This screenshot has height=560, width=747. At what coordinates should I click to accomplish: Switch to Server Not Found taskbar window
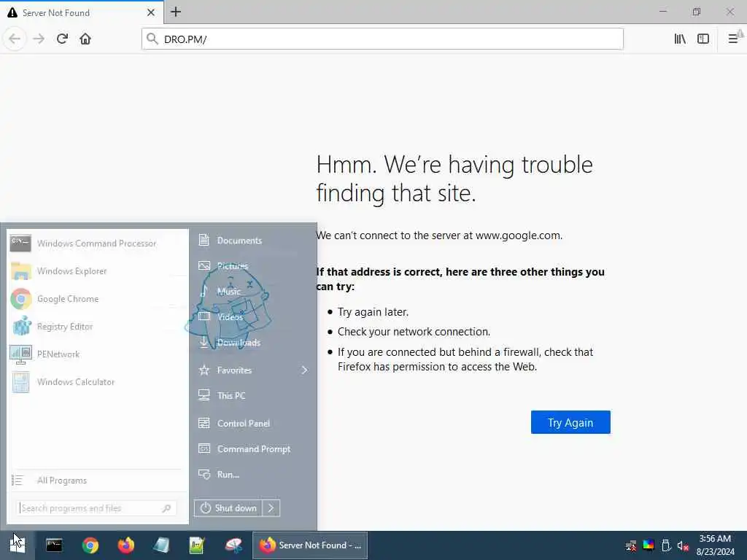tap(309, 545)
